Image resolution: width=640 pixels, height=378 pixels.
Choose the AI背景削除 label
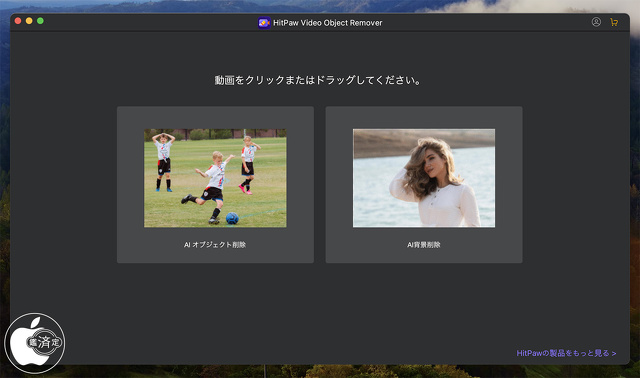coord(424,245)
